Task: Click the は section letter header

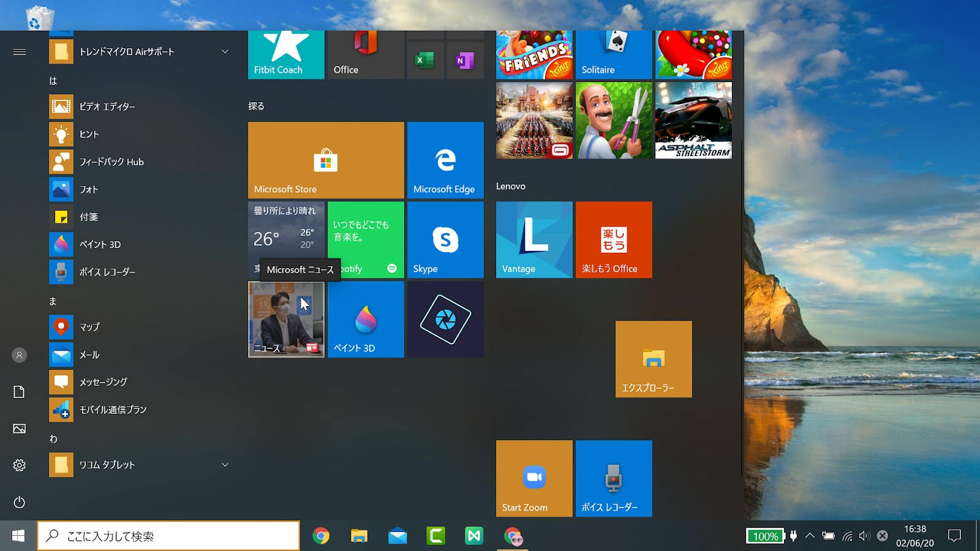Action: [53, 81]
